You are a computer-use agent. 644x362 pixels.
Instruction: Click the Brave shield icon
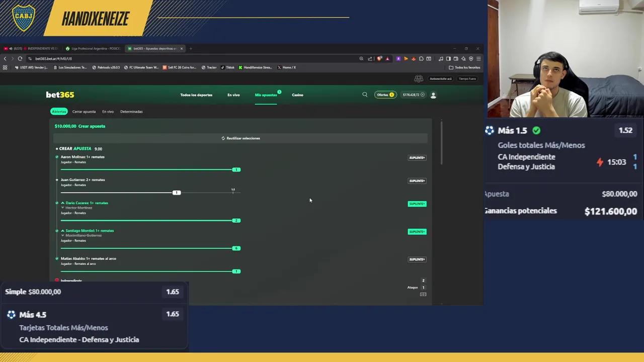pos(379,58)
